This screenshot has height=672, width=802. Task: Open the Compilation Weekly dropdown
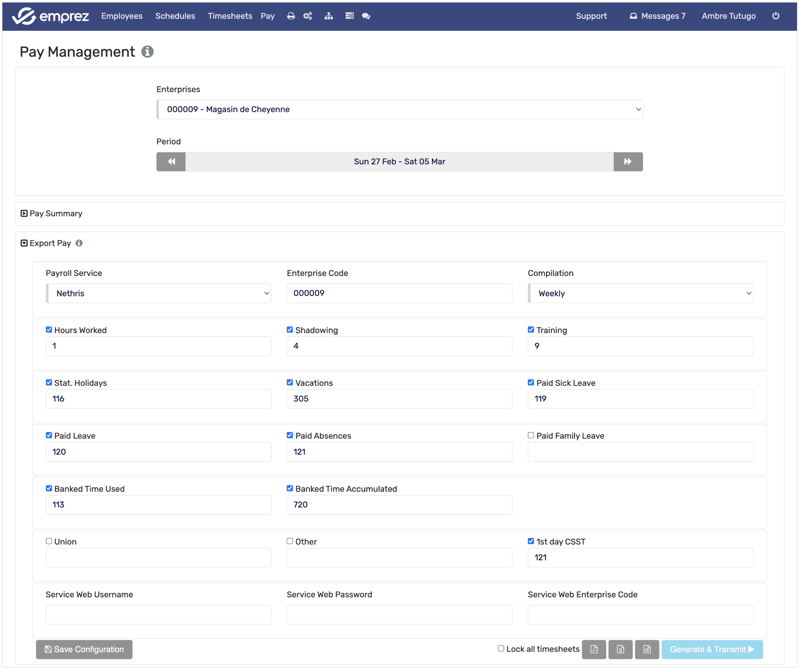(642, 294)
